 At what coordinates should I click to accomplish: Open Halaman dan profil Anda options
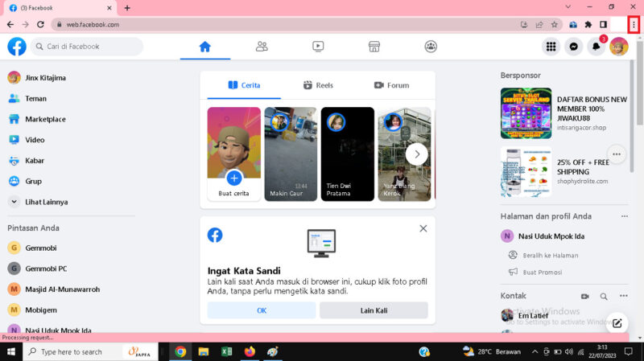[x=625, y=216]
